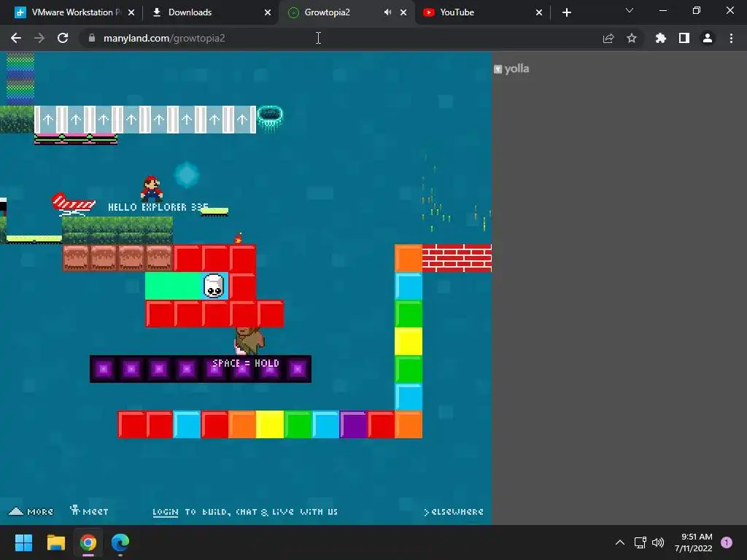Close the Downloads tab
The width and height of the screenshot is (747, 560).
pyautogui.click(x=268, y=12)
